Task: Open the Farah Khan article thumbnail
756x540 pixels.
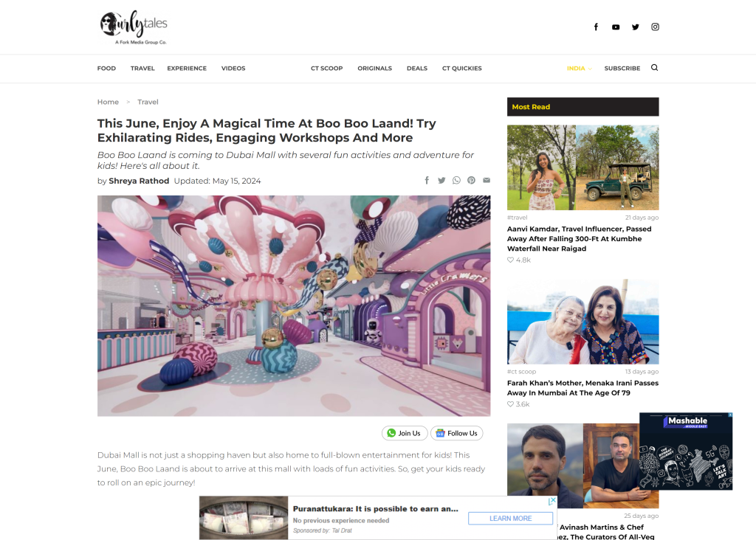Action: click(x=583, y=322)
